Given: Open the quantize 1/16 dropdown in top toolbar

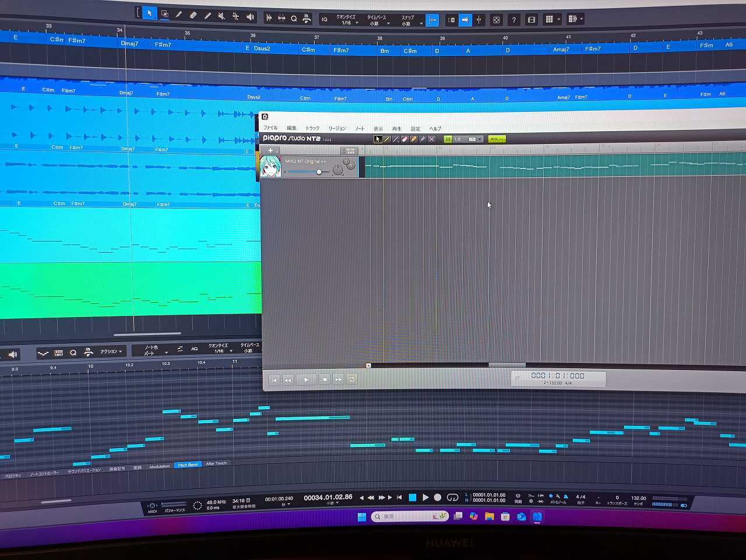Looking at the screenshot, I should click(x=347, y=20).
